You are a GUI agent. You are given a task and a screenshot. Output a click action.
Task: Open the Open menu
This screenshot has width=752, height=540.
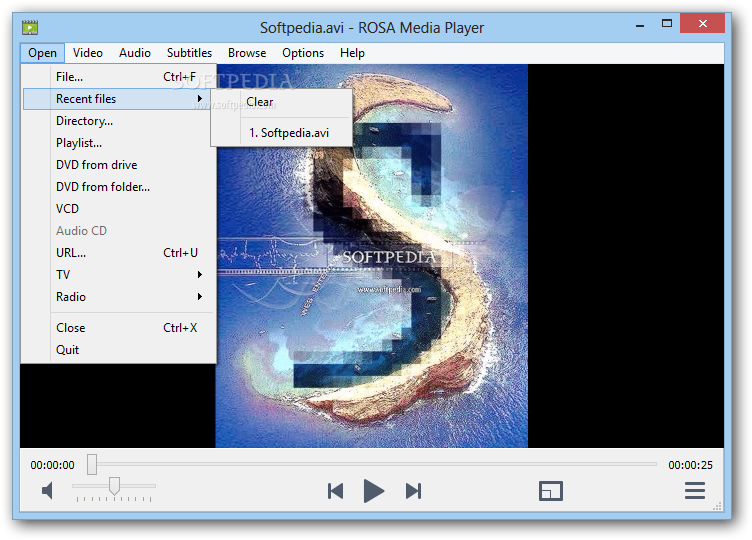42,53
